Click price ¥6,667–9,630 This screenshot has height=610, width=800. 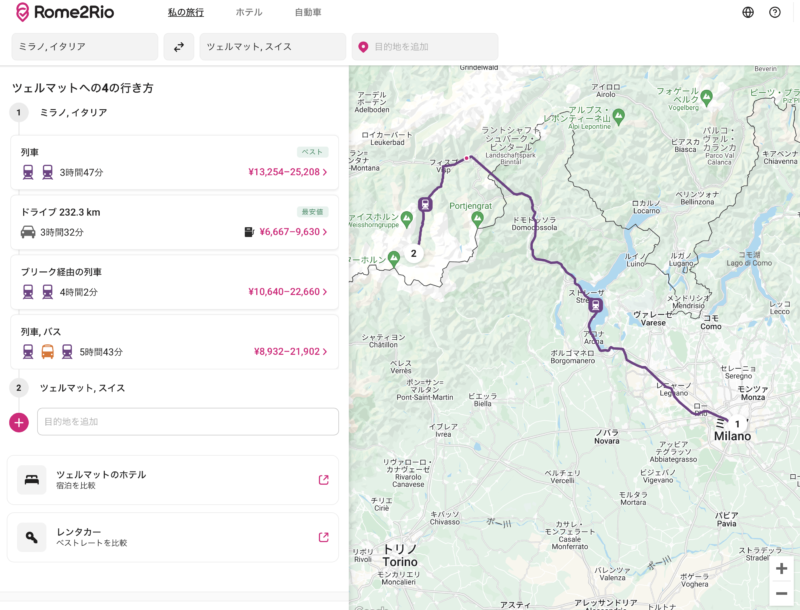coord(293,232)
